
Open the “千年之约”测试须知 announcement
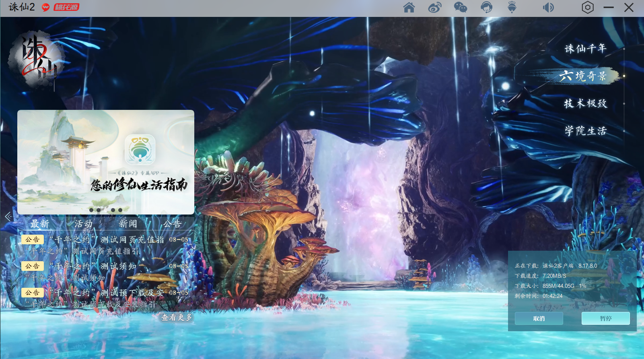tap(93, 266)
